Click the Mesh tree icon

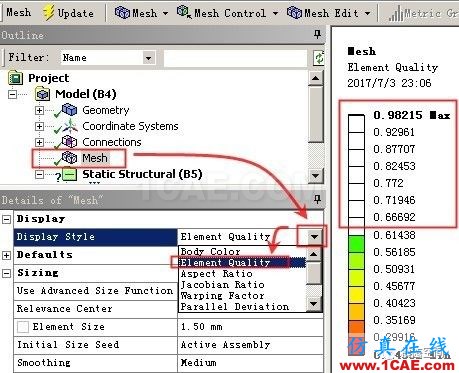(x=69, y=158)
